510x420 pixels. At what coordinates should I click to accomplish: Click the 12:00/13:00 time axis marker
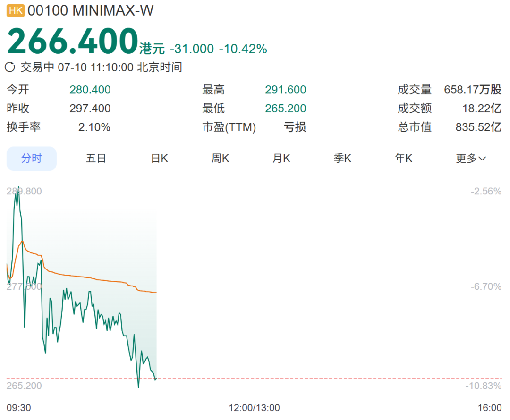point(254,408)
